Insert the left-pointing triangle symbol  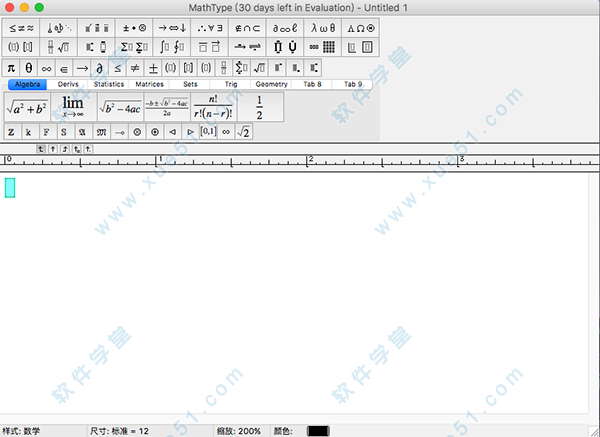173,132
